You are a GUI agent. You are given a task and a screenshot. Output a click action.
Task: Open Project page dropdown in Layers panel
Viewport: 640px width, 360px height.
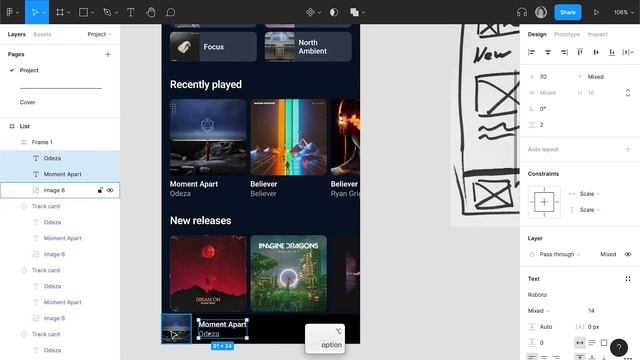(99, 34)
